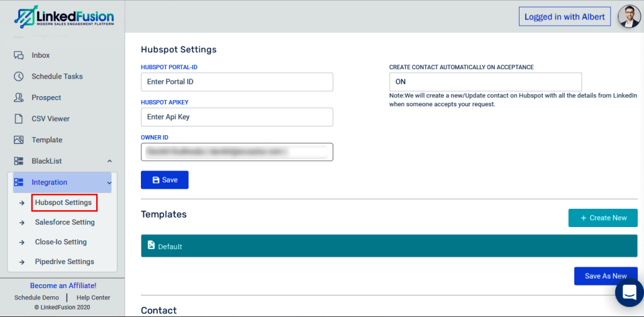Go to Schedule Tasks
The image size is (644, 317).
[57, 76]
